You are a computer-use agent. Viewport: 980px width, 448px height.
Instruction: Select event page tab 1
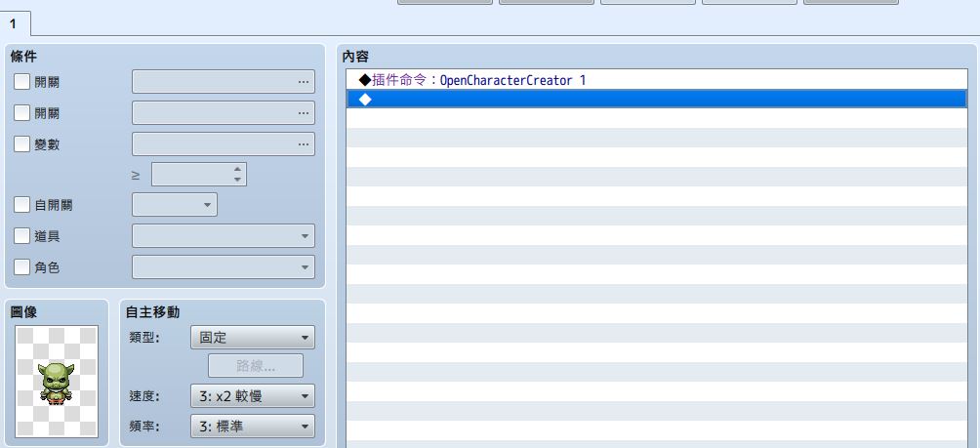(15, 24)
